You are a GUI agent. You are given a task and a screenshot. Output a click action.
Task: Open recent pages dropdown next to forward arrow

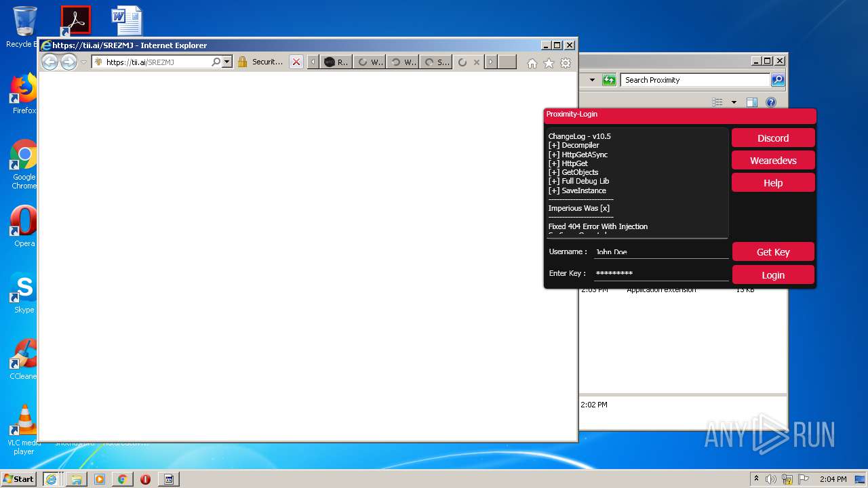pyautogui.click(x=83, y=62)
